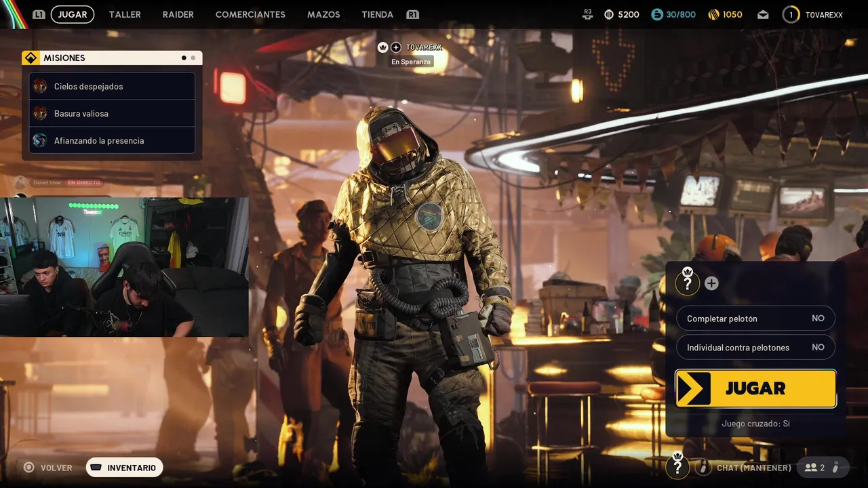Click the plus icon beside TOVAREXX nameplate

point(396,47)
